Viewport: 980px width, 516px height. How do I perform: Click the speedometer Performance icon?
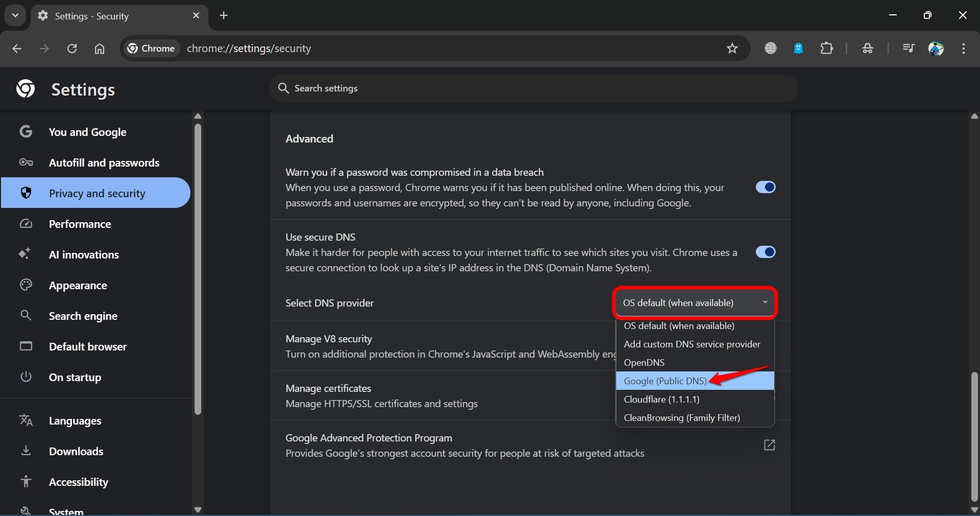tap(26, 224)
